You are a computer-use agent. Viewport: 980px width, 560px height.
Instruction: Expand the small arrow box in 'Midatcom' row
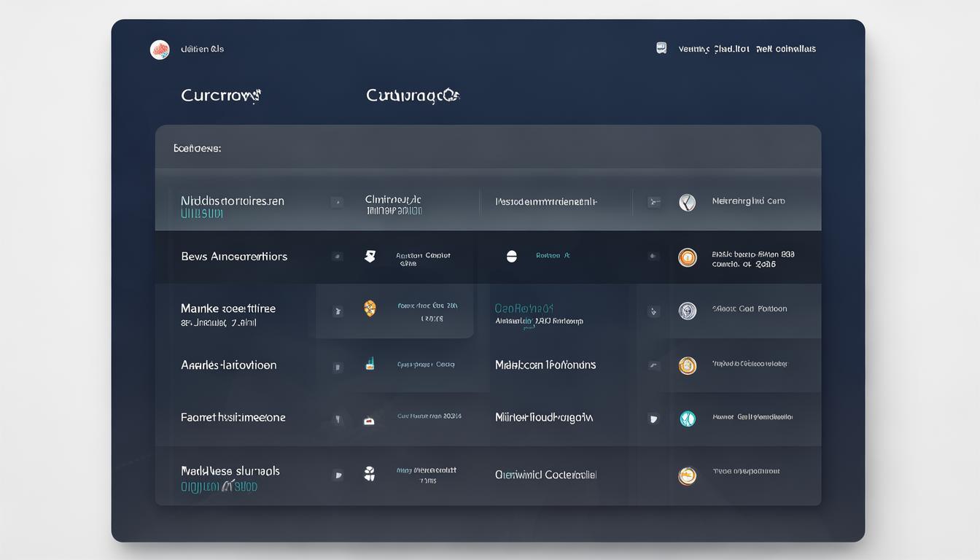click(653, 366)
